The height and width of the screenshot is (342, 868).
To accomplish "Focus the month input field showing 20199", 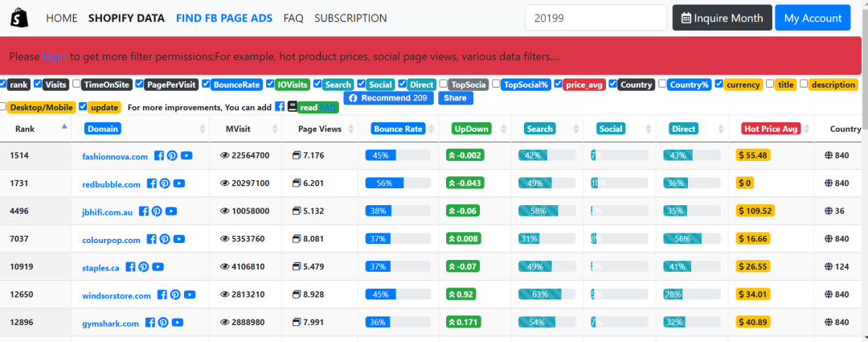I will 596,18.
